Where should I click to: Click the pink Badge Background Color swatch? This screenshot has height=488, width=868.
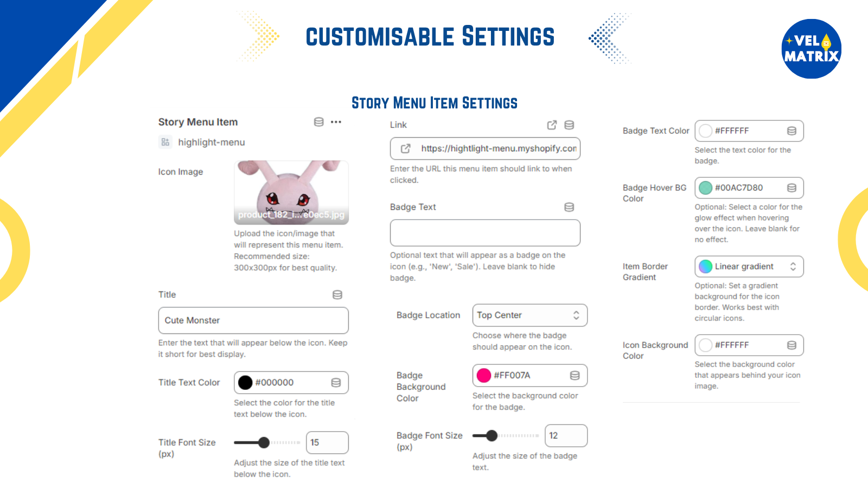click(484, 376)
